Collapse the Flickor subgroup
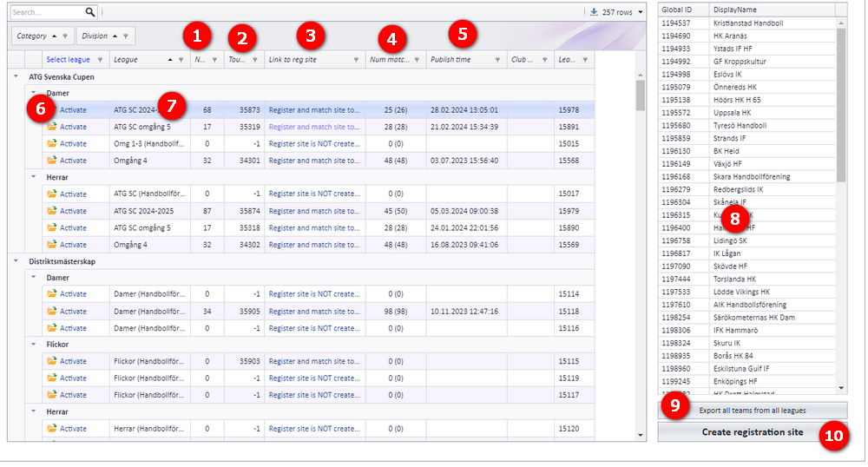 point(34,344)
